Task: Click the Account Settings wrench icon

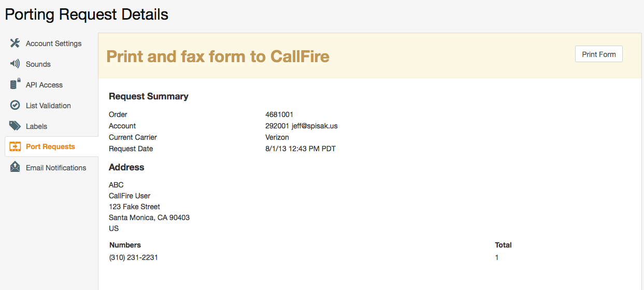Action: pos(15,43)
